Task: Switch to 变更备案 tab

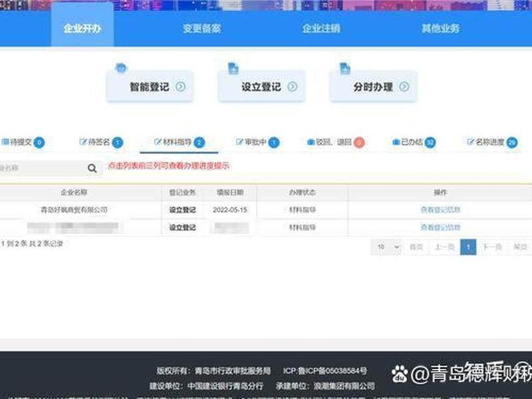Action: (x=202, y=29)
